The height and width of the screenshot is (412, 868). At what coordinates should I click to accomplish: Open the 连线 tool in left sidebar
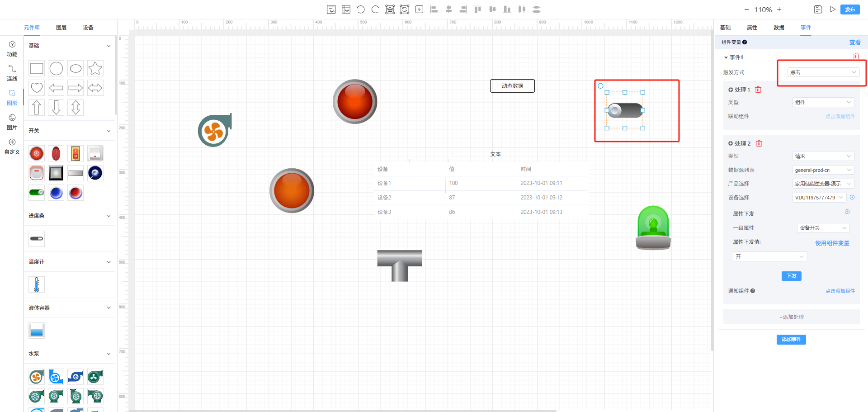coord(12,73)
